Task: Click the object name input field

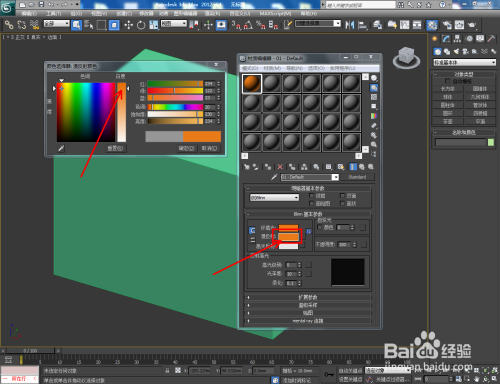Action: [460, 142]
